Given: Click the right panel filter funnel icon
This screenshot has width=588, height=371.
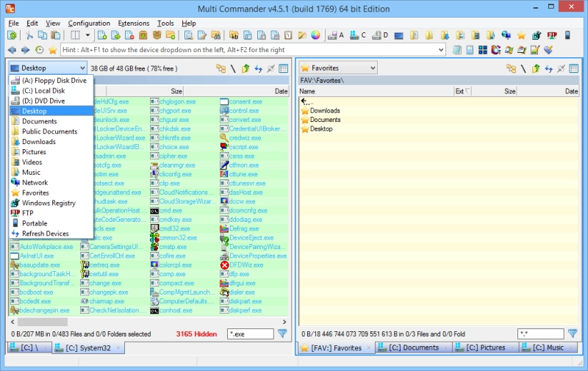Looking at the screenshot, I should point(573,334).
